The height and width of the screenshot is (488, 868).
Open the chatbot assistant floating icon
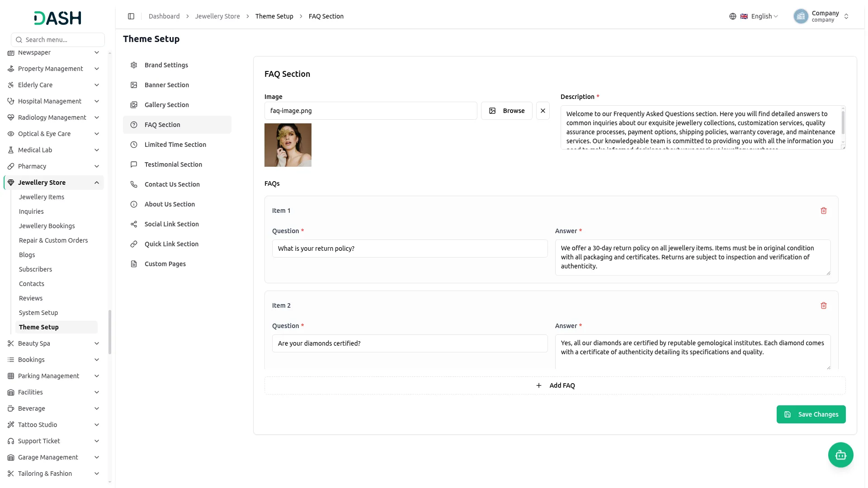click(x=840, y=455)
